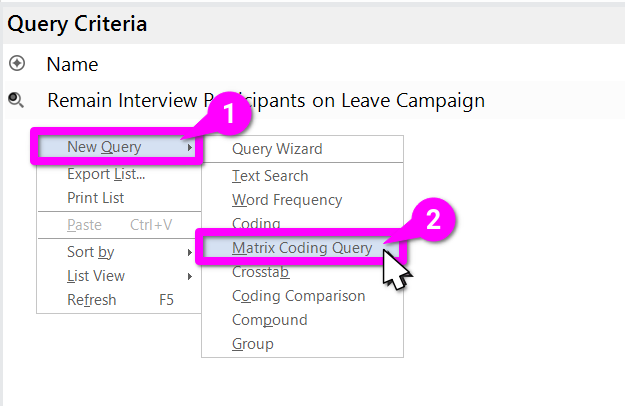Open the Crosstab query option
The width and height of the screenshot is (625, 406).
coord(260,272)
